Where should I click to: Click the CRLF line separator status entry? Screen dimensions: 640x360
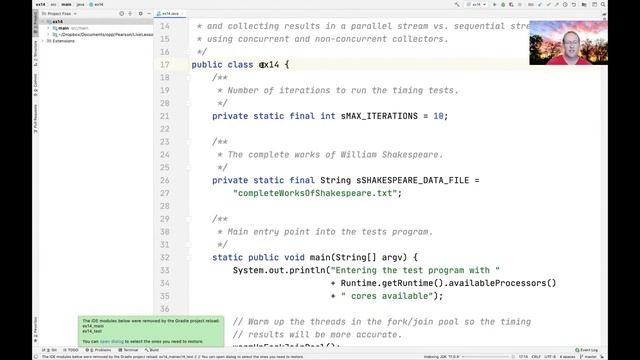click(x=536, y=357)
